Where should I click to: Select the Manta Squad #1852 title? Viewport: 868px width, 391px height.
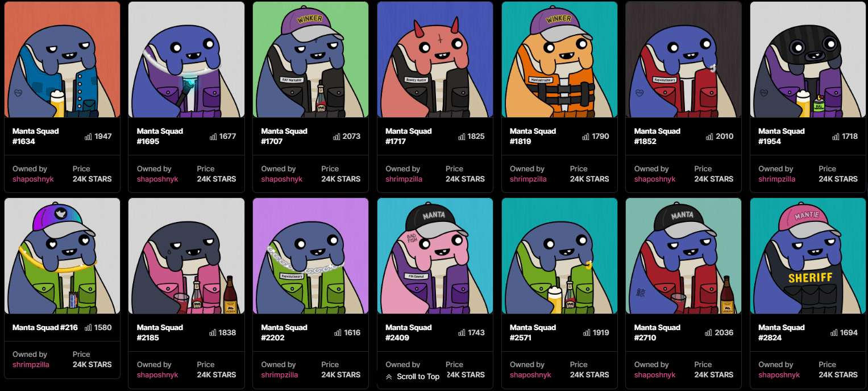coord(657,136)
